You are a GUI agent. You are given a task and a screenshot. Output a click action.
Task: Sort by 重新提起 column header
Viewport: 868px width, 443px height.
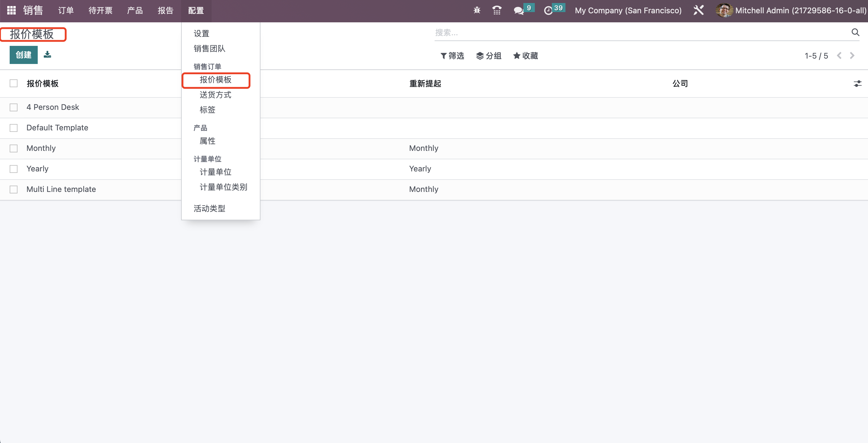[x=425, y=84]
